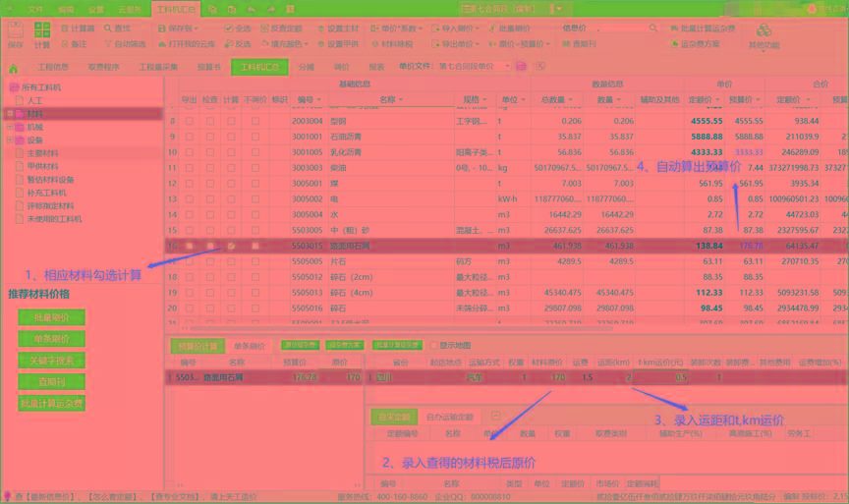849x504 pixels.
Task: Select 主要材料 in the left tree
Action: coord(42,153)
